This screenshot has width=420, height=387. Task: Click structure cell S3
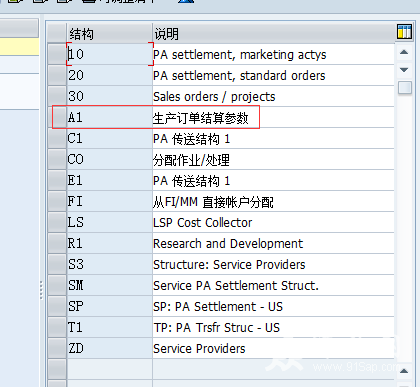tap(110, 264)
